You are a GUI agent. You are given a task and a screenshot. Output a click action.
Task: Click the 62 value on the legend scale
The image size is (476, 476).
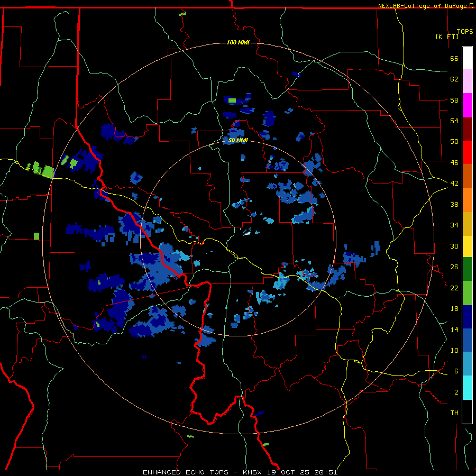tap(454, 79)
